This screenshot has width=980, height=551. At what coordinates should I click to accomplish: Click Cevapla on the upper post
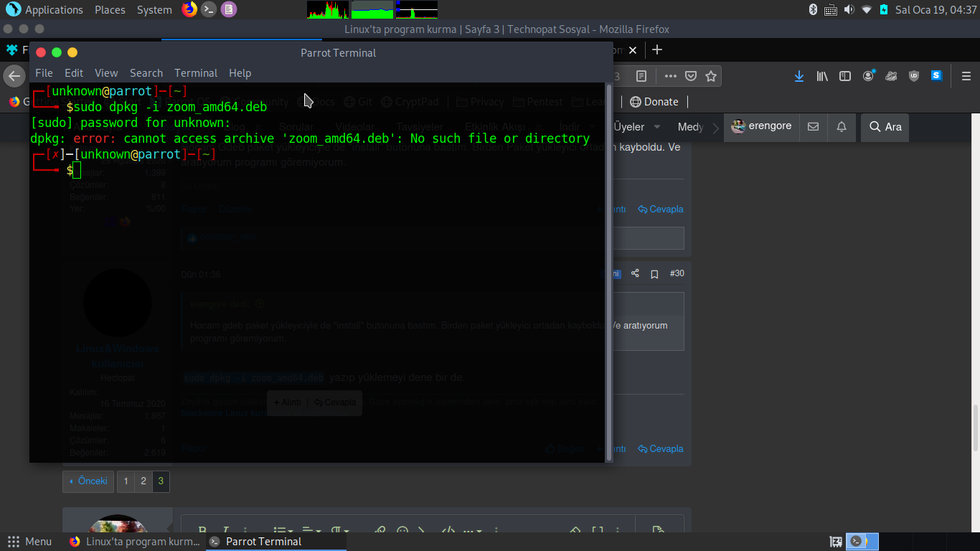pyautogui.click(x=661, y=209)
